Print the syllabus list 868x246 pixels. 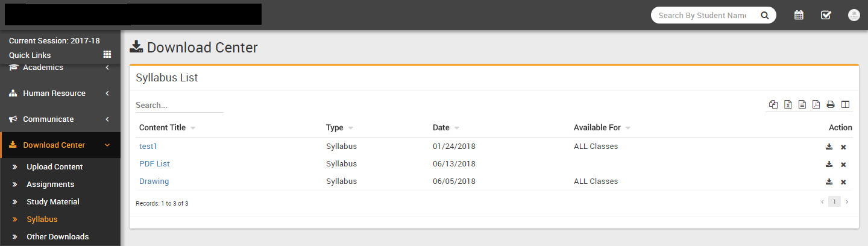coord(831,104)
